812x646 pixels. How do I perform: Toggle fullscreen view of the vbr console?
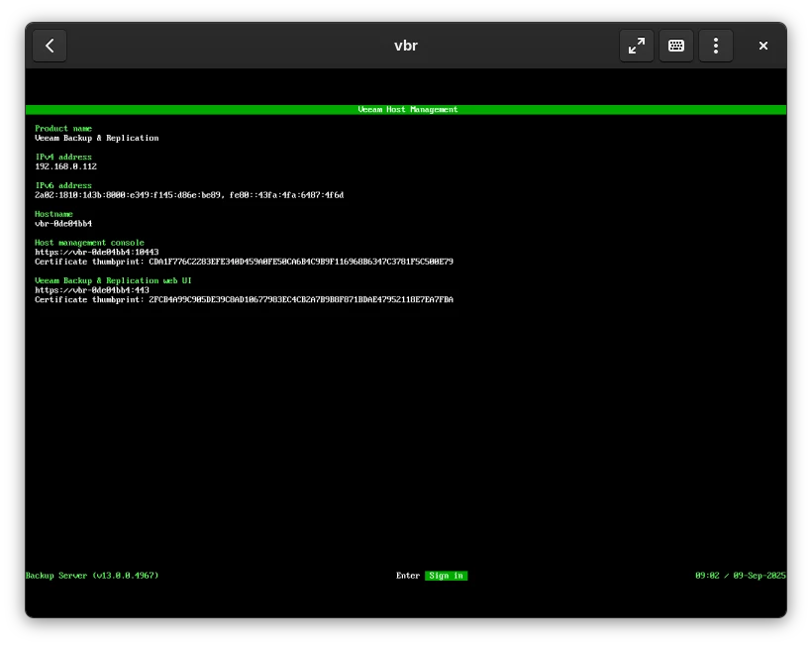[x=637, y=46]
